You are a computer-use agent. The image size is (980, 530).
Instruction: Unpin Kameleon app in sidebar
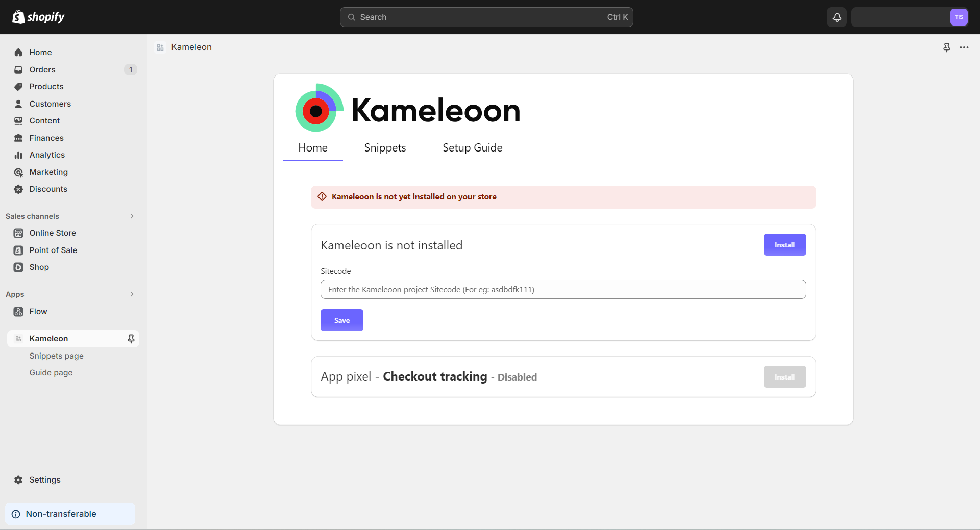pyautogui.click(x=131, y=339)
